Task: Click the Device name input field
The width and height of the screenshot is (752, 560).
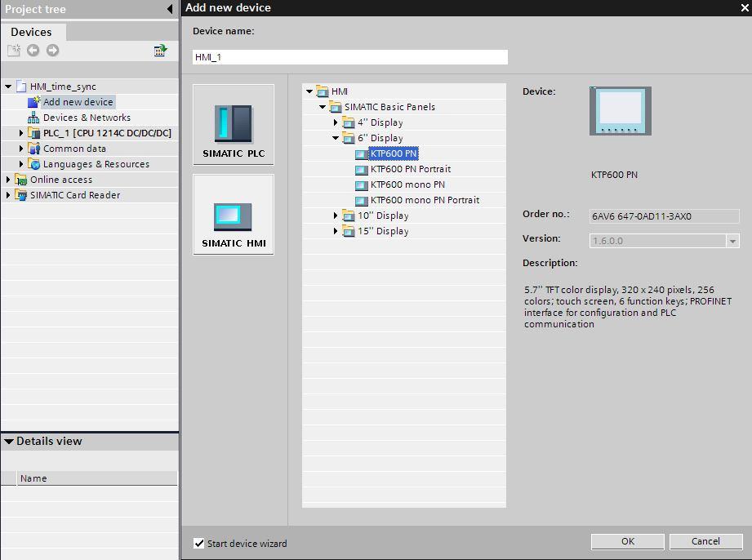Action: pyautogui.click(x=350, y=57)
